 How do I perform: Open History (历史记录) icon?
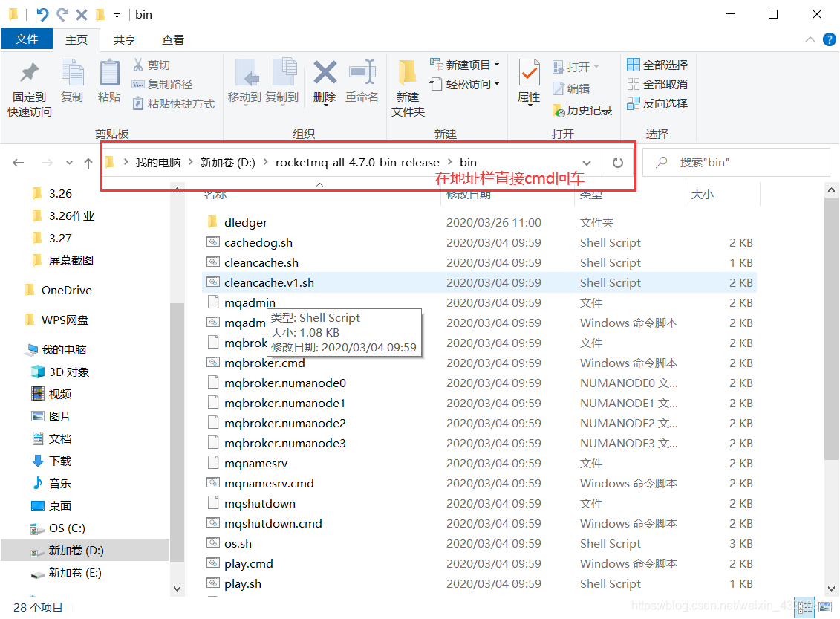(x=582, y=111)
